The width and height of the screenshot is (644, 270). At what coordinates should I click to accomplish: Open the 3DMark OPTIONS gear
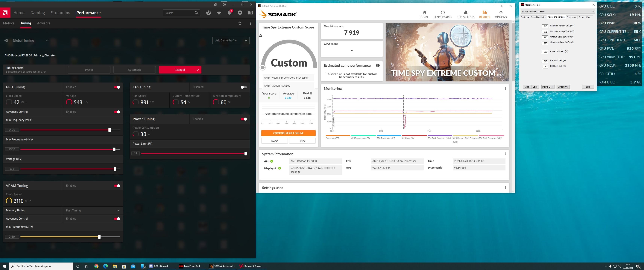pos(501,14)
